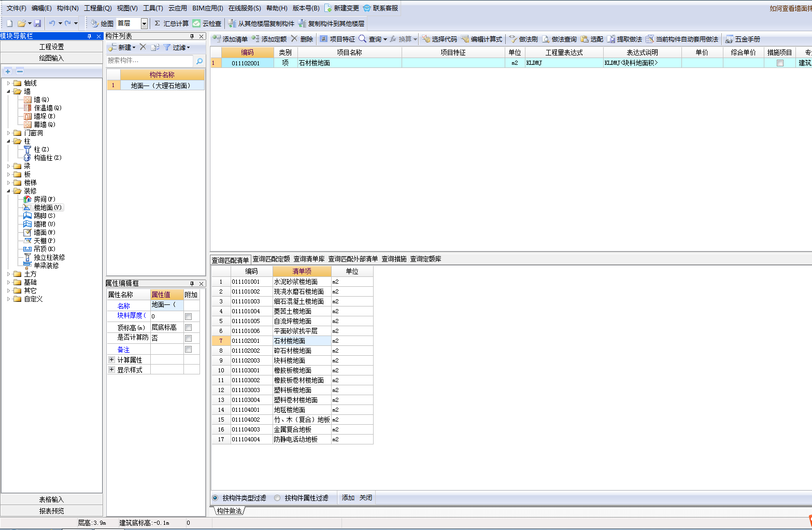Switch to 查询定额库 tab

[426, 259]
